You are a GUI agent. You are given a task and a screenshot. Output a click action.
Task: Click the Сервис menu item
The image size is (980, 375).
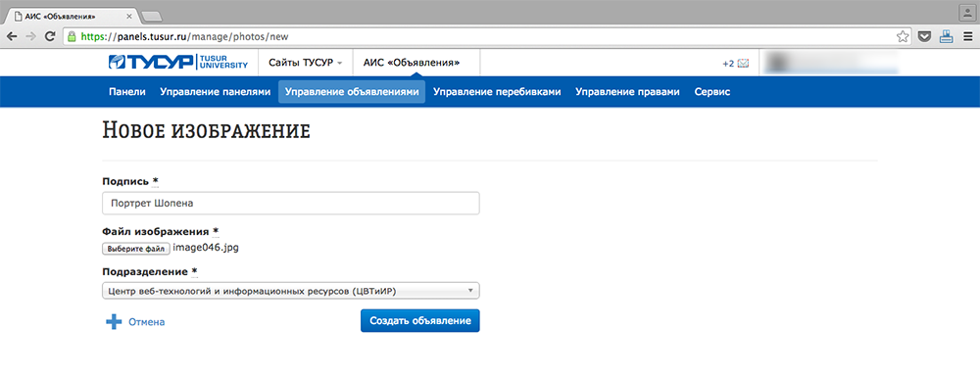711,92
